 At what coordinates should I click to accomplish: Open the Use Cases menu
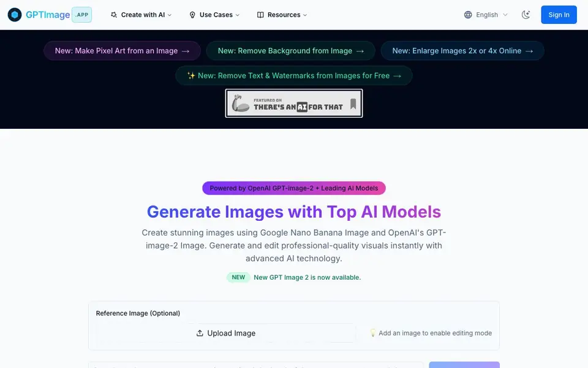tap(214, 15)
